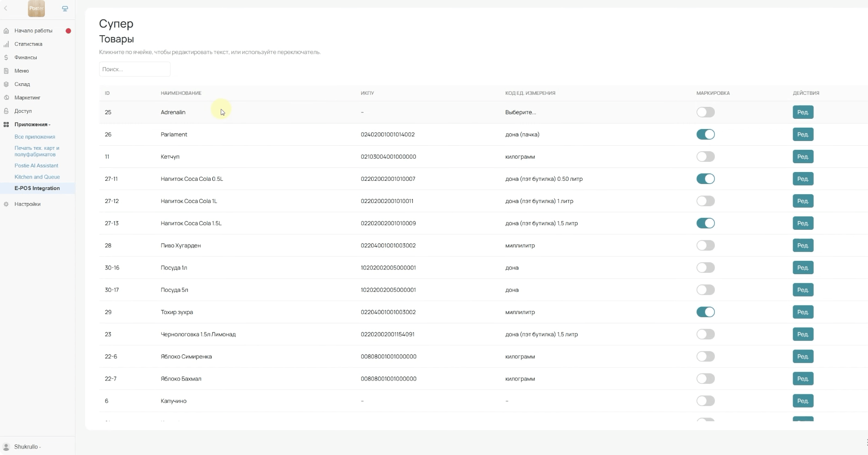
Task: Click the Поиск search field
Action: (x=135, y=69)
